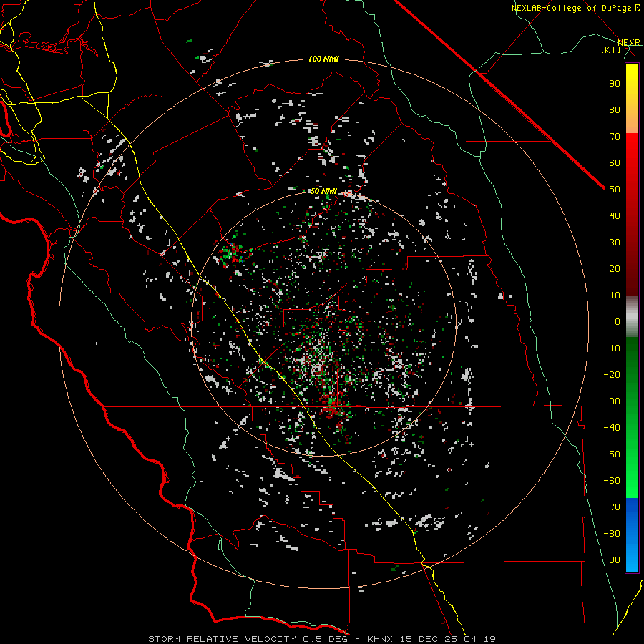Viewport: 644px width, 644px height.
Task: Click the positive 60 scale value
Action: (x=615, y=163)
